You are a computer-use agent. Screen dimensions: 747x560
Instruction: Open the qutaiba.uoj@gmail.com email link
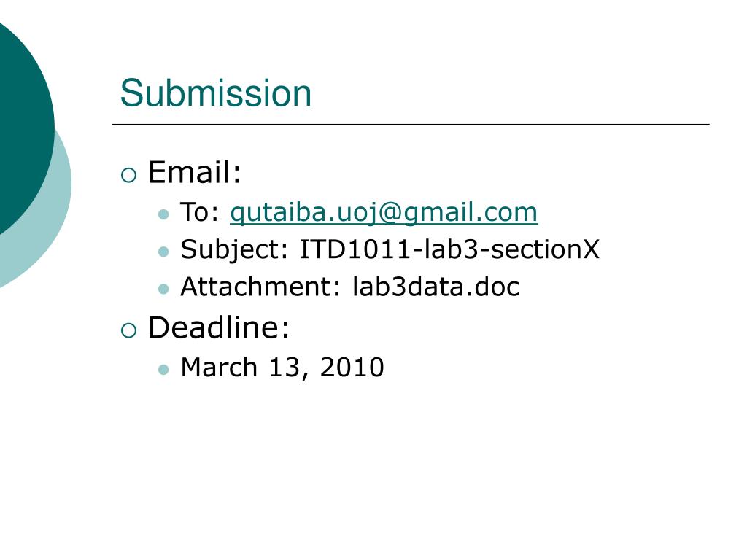(384, 212)
